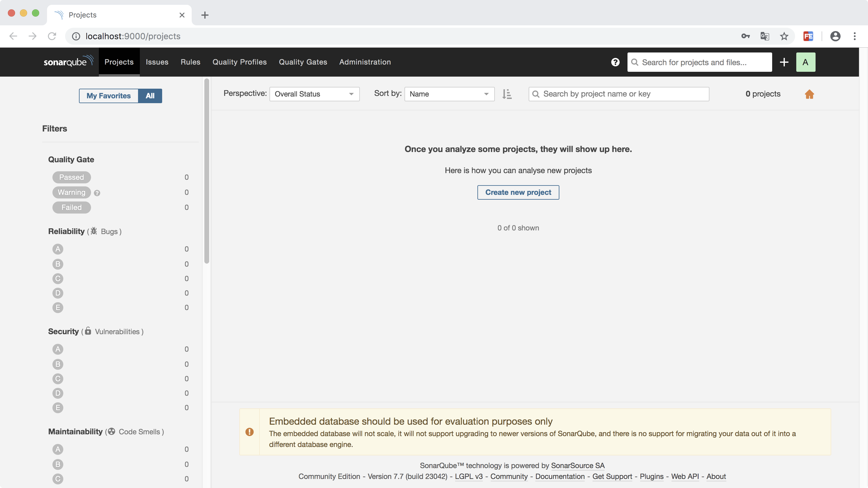Click the SonarQube logo

68,62
